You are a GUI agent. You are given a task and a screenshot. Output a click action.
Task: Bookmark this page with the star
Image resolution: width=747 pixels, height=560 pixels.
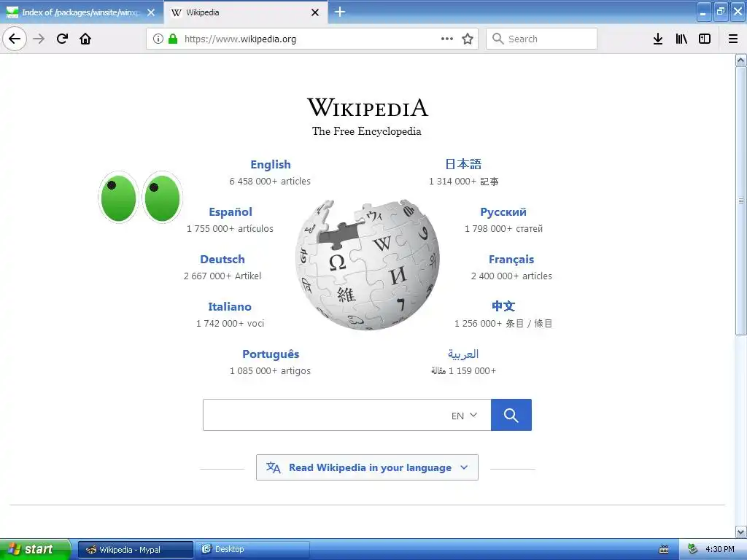pyautogui.click(x=468, y=39)
